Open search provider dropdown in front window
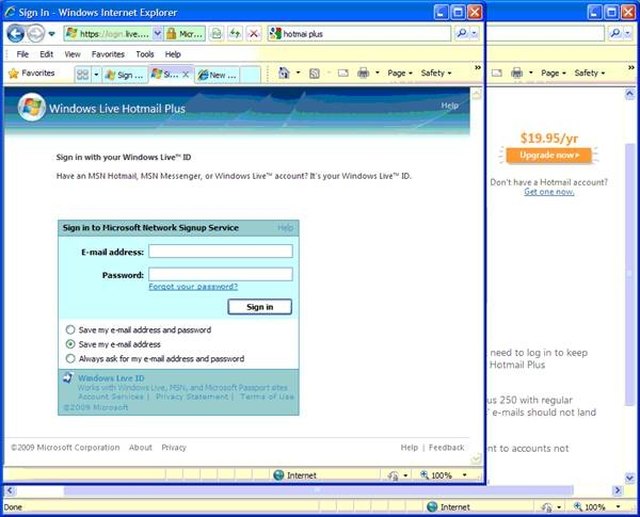The width and height of the screenshot is (640, 517). [x=474, y=33]
